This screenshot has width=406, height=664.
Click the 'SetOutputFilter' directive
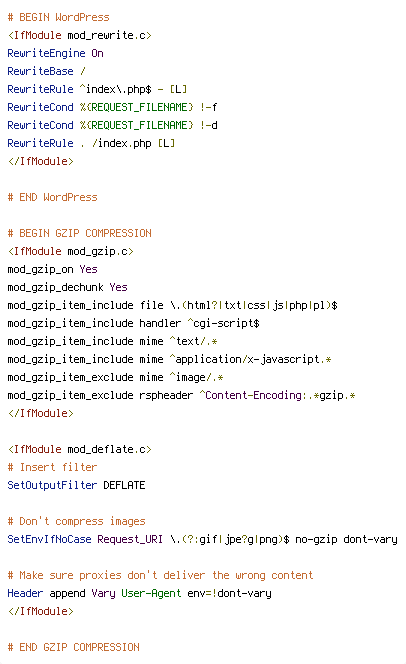click(52, 485)
